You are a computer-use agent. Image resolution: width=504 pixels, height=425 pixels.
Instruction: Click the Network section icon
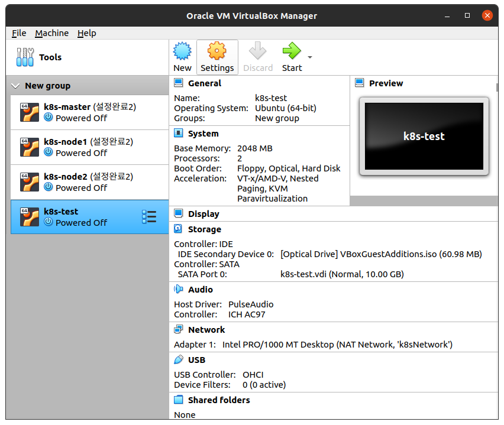pyautogui.click(x=179, y=329)
